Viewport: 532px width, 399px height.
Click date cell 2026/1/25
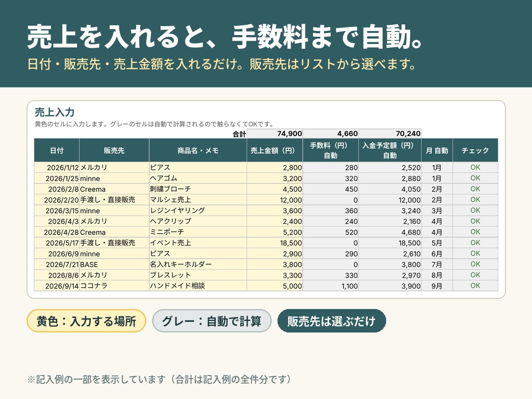tap(57, 178)
